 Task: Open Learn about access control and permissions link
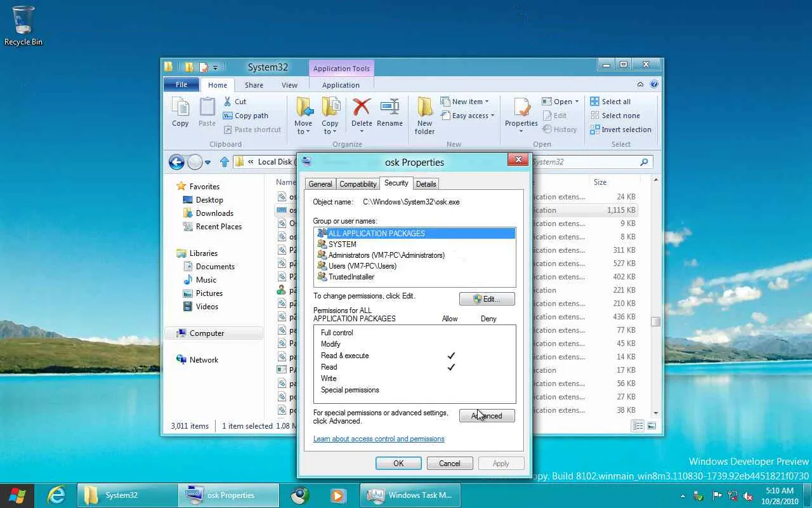pyautogui.click(x=379, y=439)
